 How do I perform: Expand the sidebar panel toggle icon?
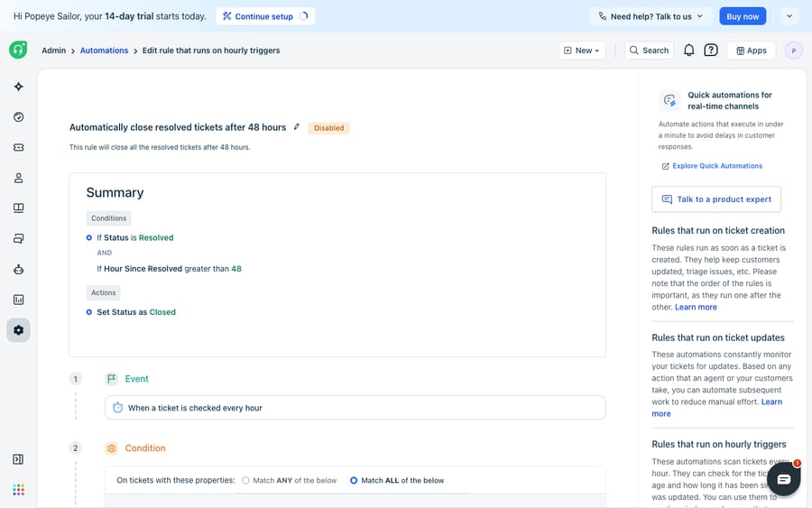(18, 459)
